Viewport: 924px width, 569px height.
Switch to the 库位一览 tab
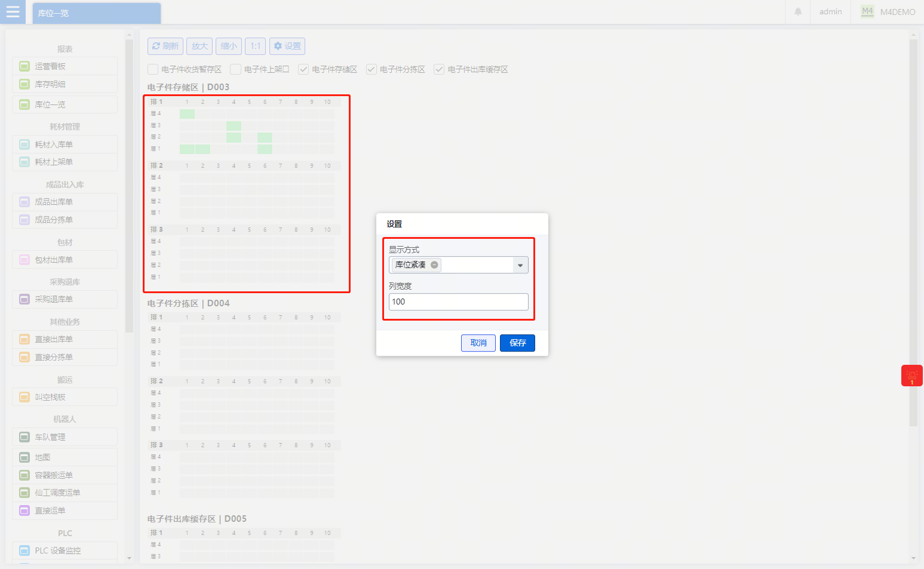[97, 13]
